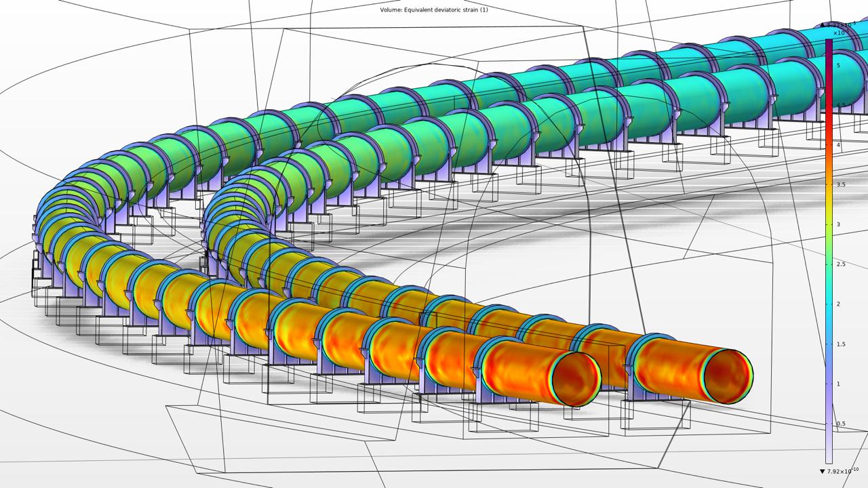Click the legend tick label 3.5
868x488 pixels.
(x=841, y=185)
